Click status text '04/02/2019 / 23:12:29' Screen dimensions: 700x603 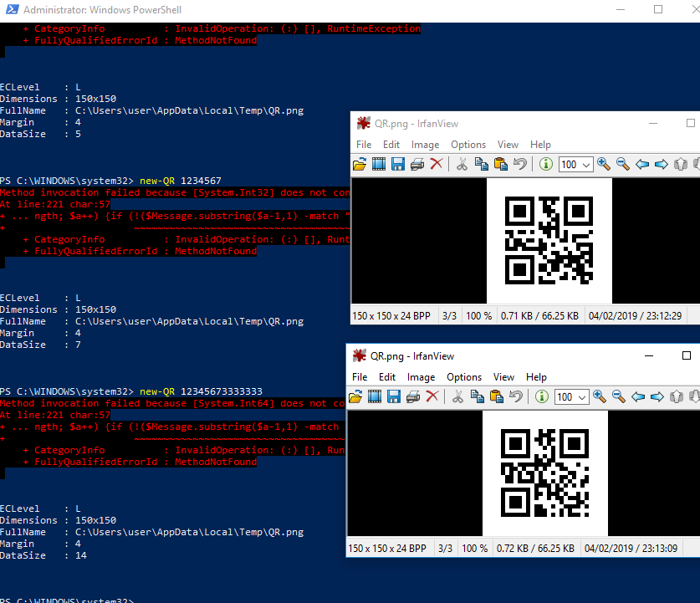[635, 316]
